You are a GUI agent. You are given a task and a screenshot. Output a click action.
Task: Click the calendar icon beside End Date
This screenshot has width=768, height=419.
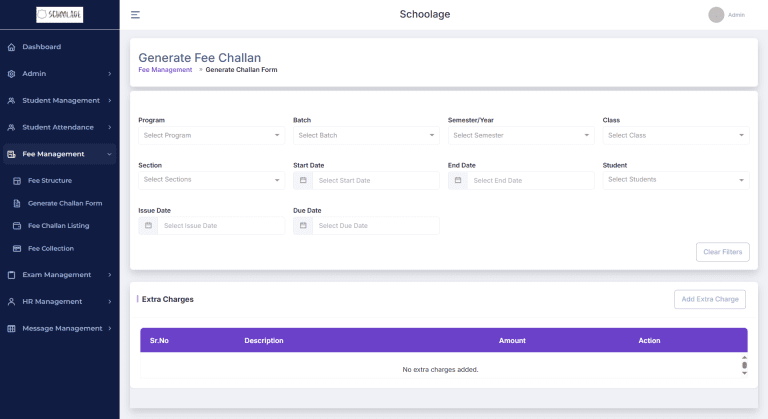click(457, 180)
